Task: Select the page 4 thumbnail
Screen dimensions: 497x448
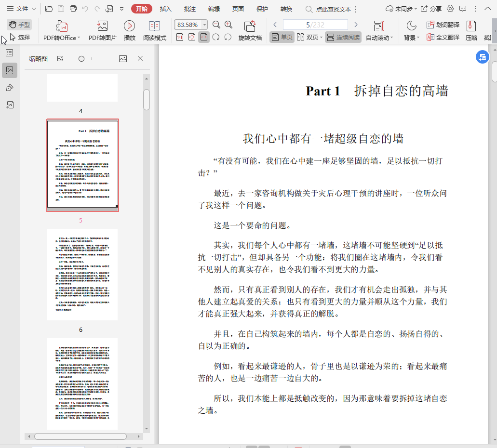Action: click(x=82, y=88)
